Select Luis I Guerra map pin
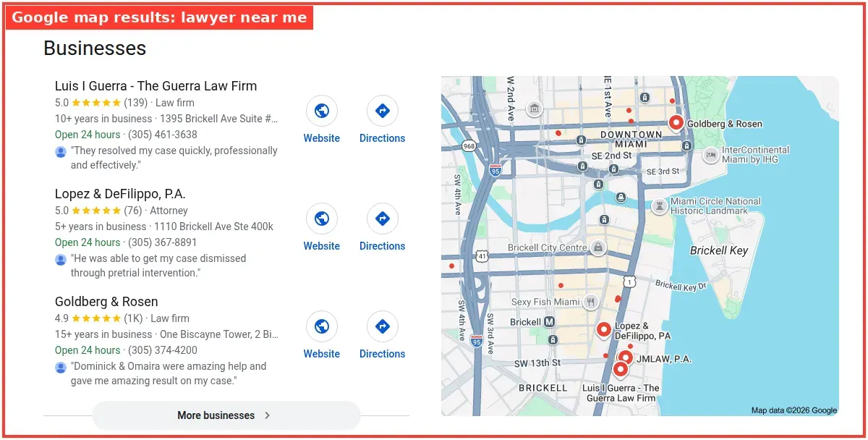The height and width of the screenshot is (440, 868). tap(620, 370)
